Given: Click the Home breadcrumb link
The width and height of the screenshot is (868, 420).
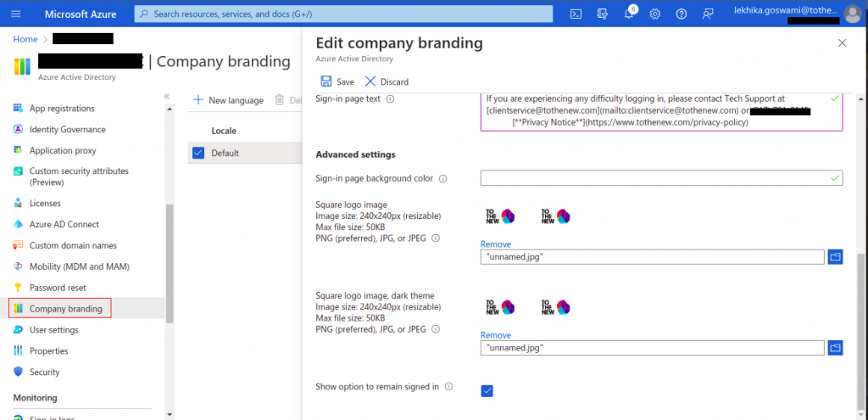Looking at the screenshot, I should [25, 39].
